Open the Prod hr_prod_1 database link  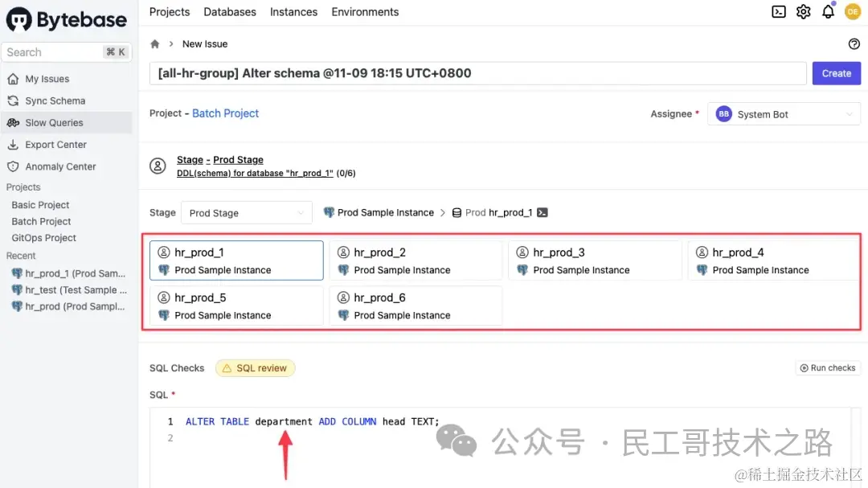tap(498, 213)
